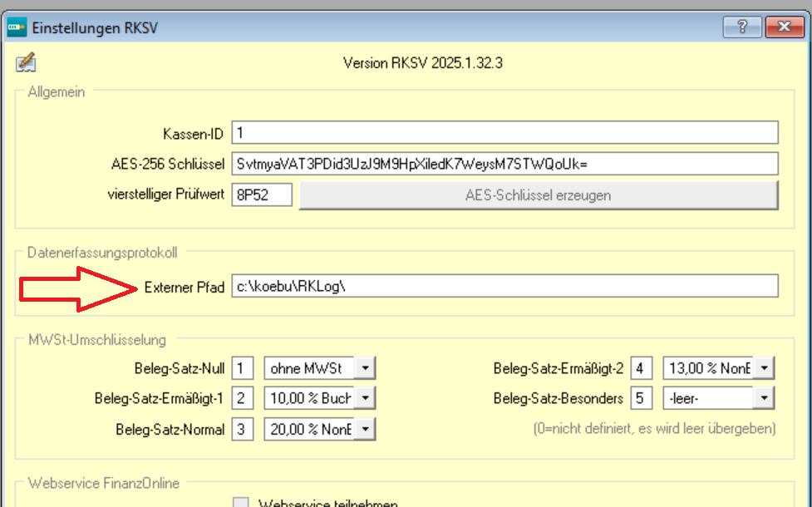
Task: Expand the 10,00 % Beleg-Satz-Ermäßigt-1 dropdown
Action: click(365, 398)
